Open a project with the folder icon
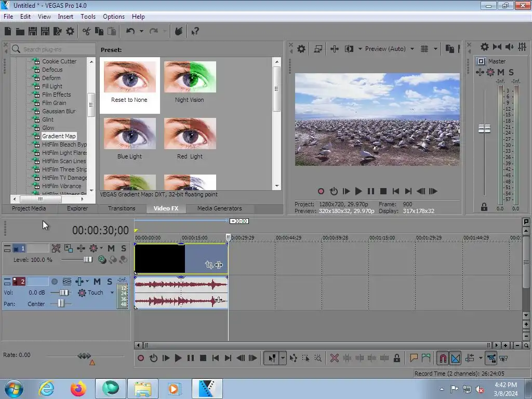Image resolution: width=532 pixels, height=399 pixels. coord(20,32)
